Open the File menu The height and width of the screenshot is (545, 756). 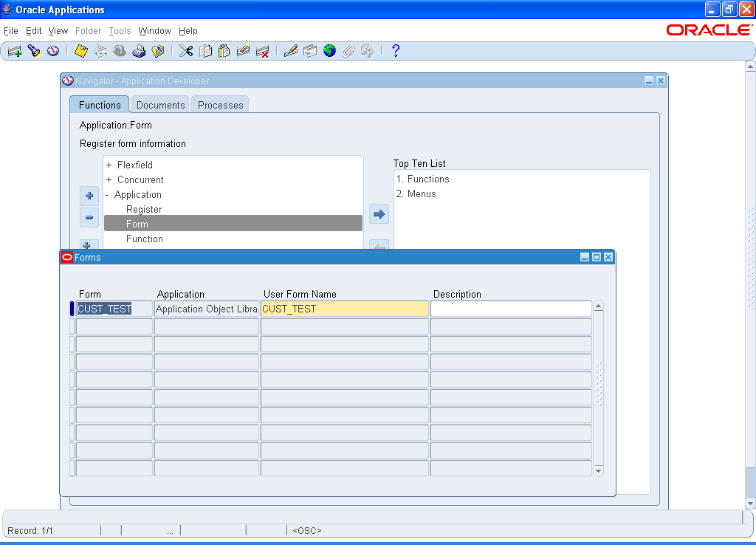[10, 31]
